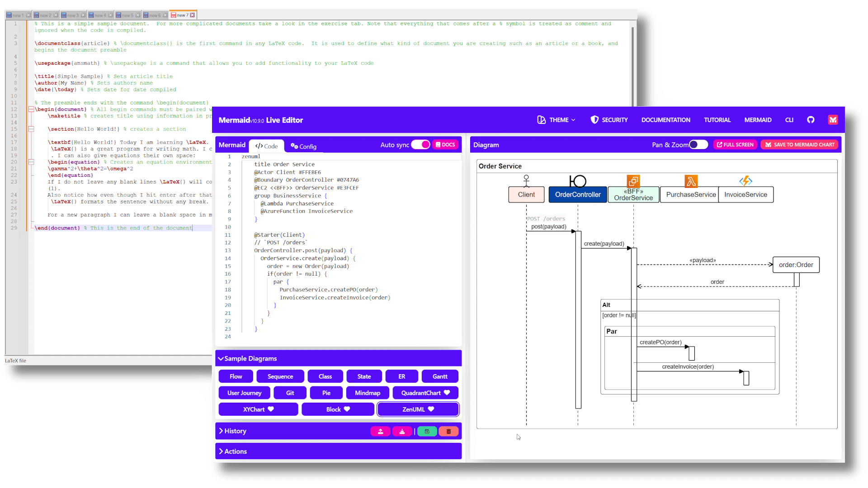Click the Pie chart sample icon
868x488 pixels.
(326, 393)
